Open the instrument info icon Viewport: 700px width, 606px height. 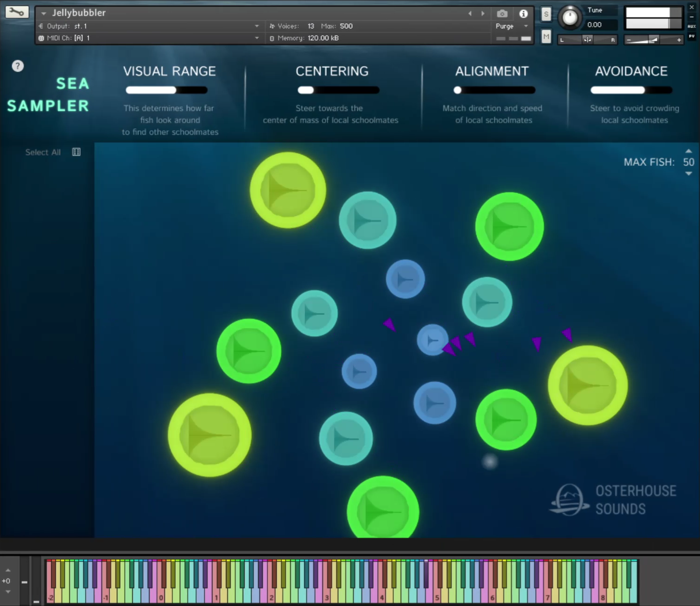523,14
